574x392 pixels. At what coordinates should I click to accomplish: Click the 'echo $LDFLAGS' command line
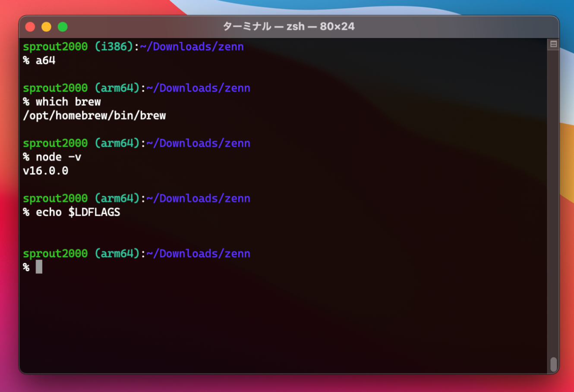tap(72, 212)
